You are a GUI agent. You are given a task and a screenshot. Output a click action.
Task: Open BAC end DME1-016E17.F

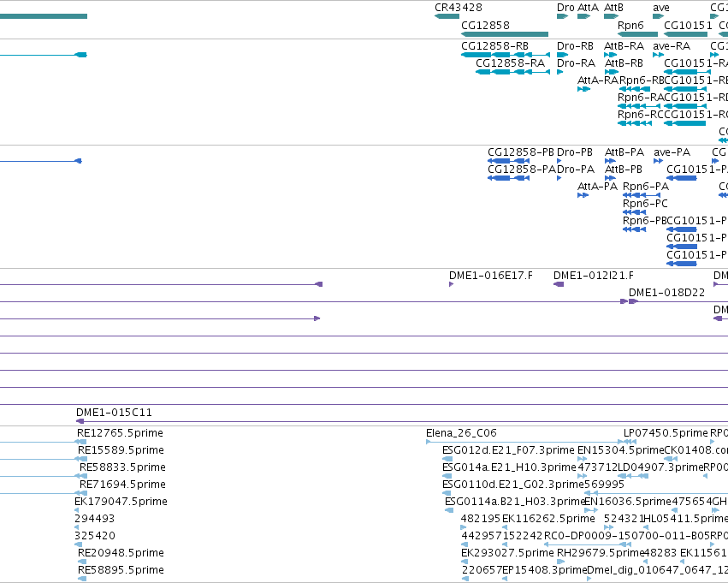click(x=491, y=276)
